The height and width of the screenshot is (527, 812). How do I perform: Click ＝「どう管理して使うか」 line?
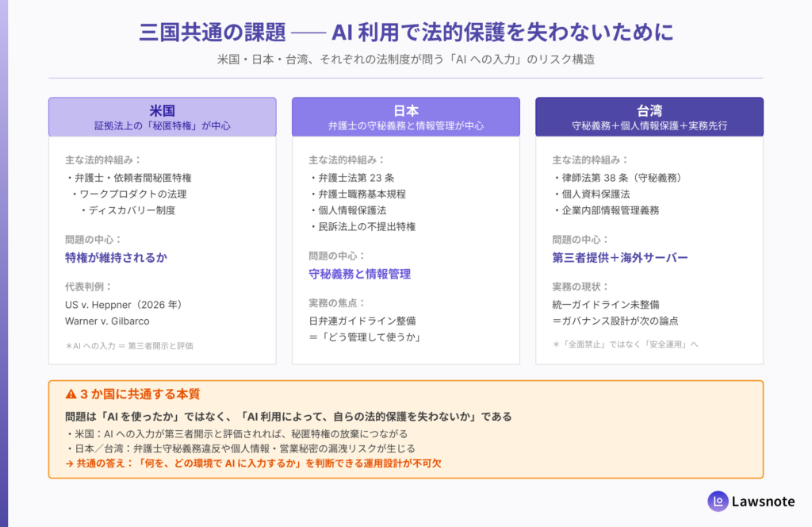click(x=365, y=337)
